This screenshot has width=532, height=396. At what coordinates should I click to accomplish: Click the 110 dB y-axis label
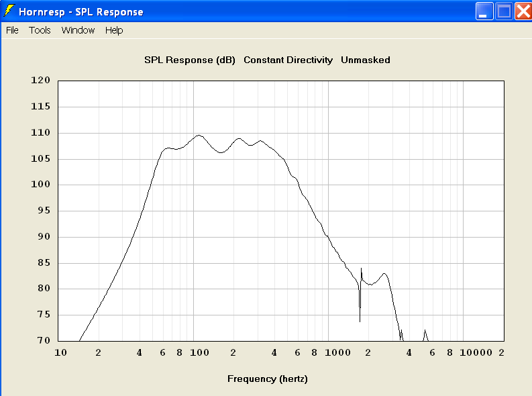coord(41,133)
